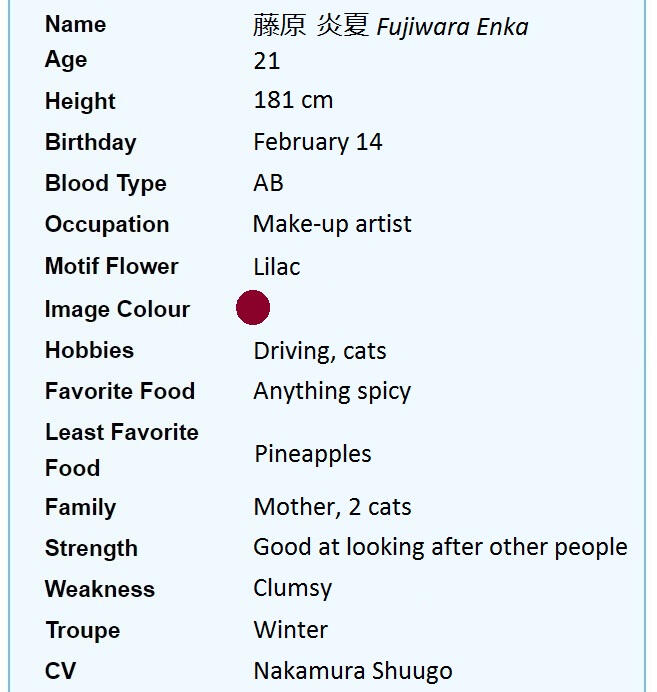657x692 pixels.
Task: Select the Weakness value Clumsy
Action: pyautogui.click(x=292, y=589)
